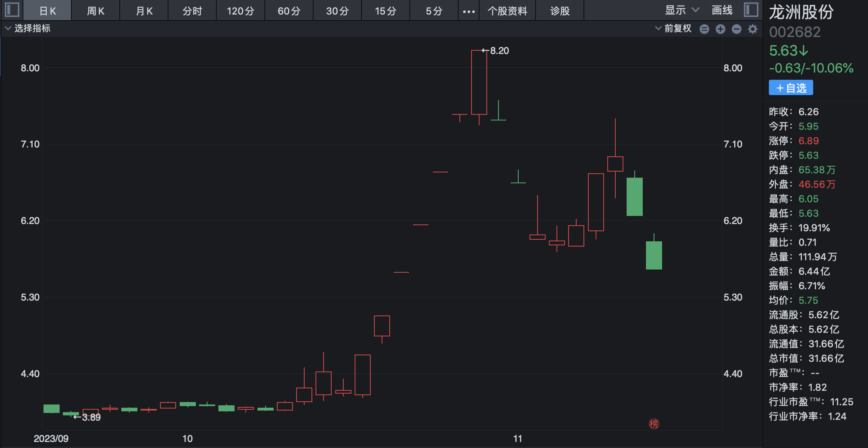Open chart settings gear icon

coord(753,29)
